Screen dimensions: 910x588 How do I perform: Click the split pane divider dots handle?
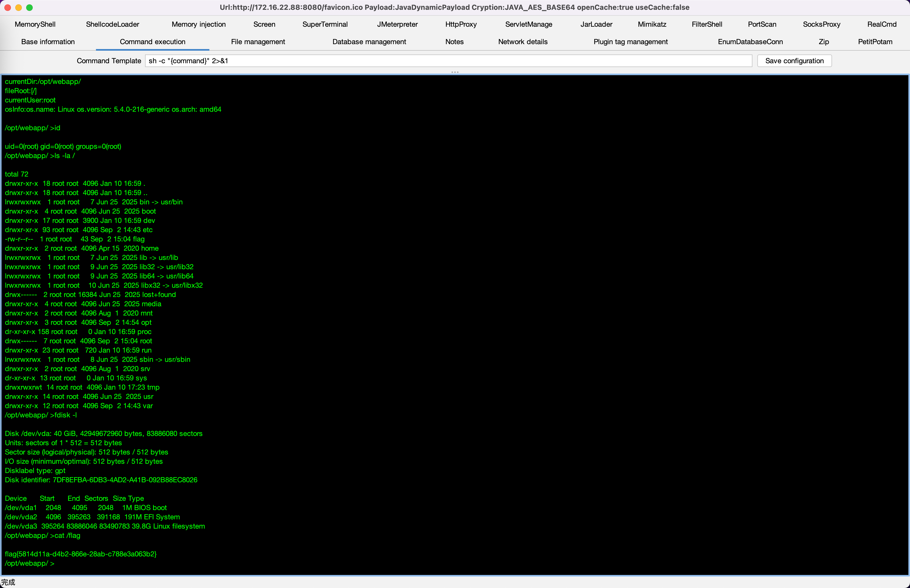[455, 72]
